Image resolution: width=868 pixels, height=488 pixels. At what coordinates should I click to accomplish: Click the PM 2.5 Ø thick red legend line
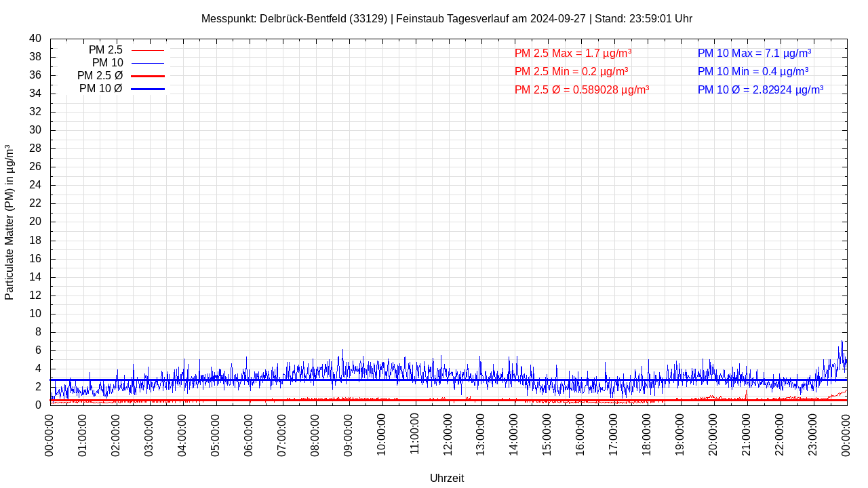[x=147, y=76]
